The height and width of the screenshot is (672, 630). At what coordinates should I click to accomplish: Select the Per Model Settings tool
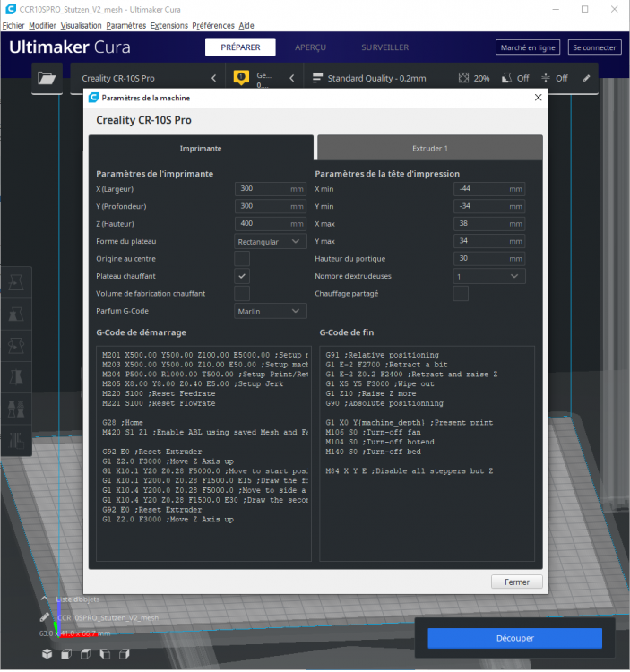[x=16, y=409]
